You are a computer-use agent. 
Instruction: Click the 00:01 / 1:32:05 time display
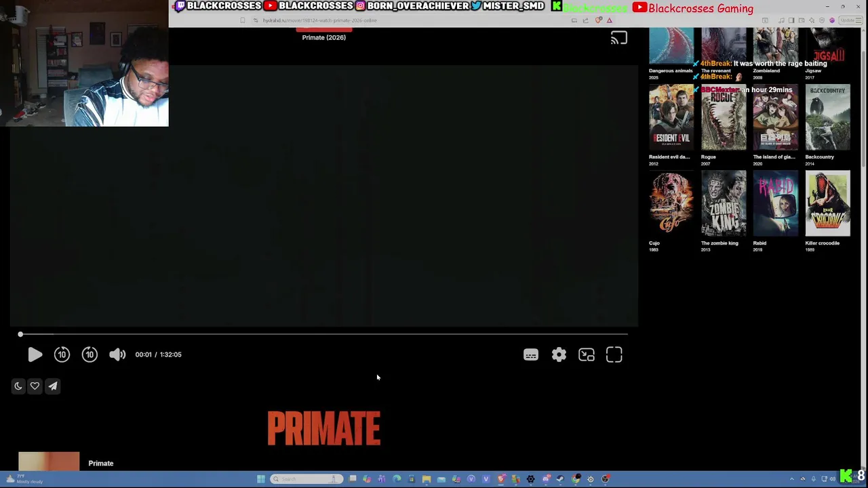pos(158,354)
